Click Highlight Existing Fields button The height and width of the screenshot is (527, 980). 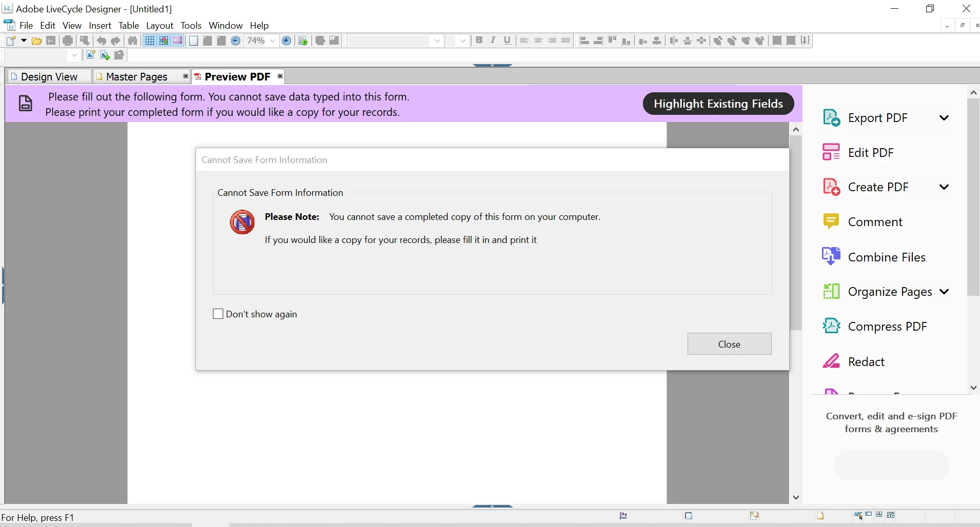click(x=718, y=104)
